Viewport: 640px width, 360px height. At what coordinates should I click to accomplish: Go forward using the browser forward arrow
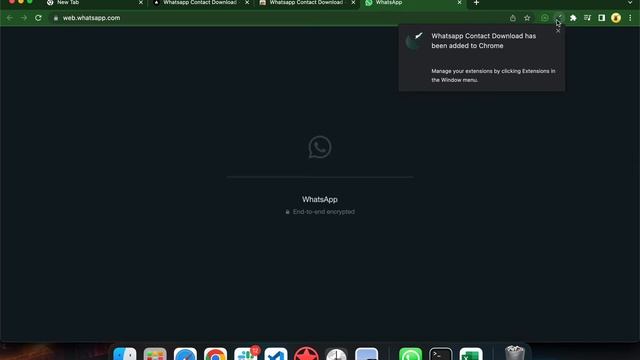pos(24,18)
